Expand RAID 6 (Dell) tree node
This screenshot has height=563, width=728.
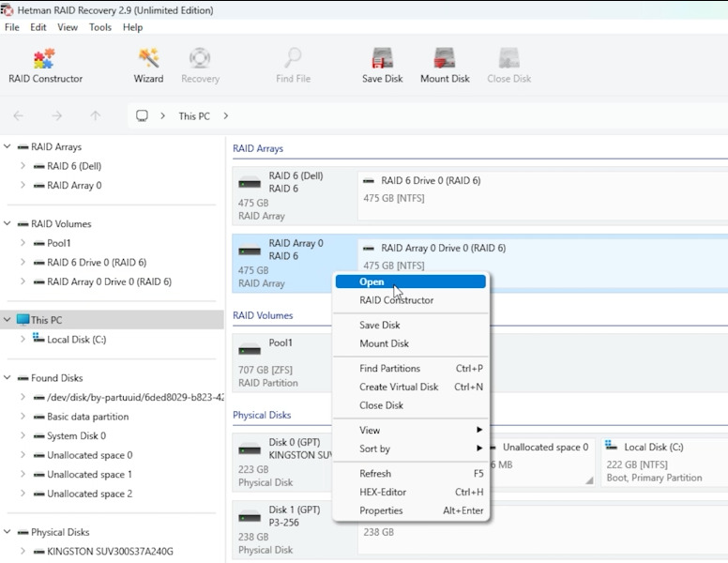(23, 165)
